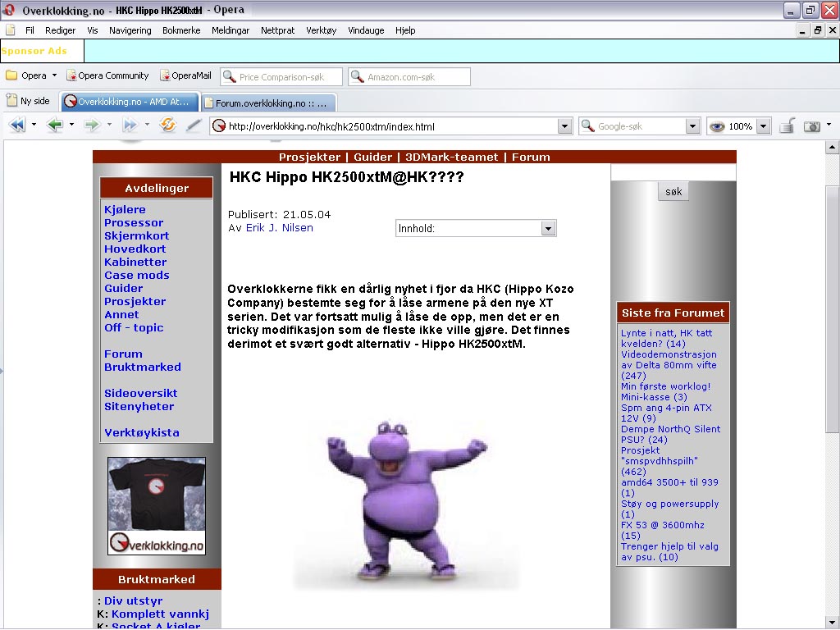The width and height of the screenshot is (840, 630).
Task: Open dropdown arrow next to Rewind button
Action: pos(34,125)
